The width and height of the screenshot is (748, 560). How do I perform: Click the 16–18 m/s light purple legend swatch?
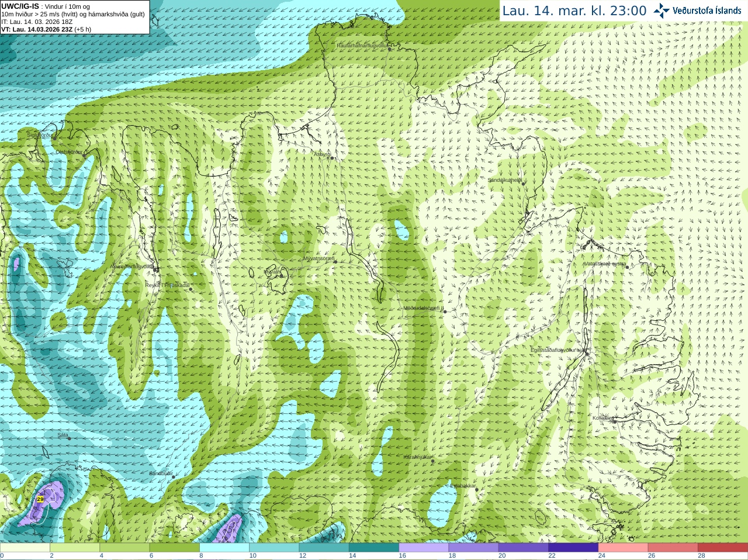424,548
